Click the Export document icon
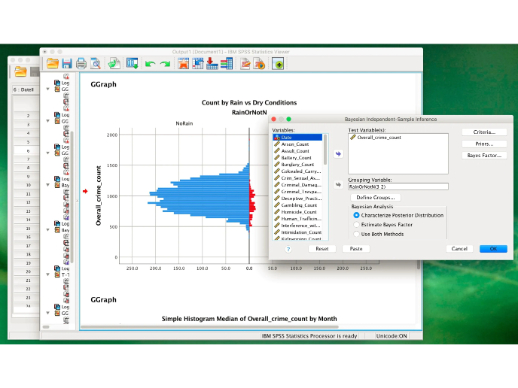This screenshot has width=518, height=388. coord(114,63)
